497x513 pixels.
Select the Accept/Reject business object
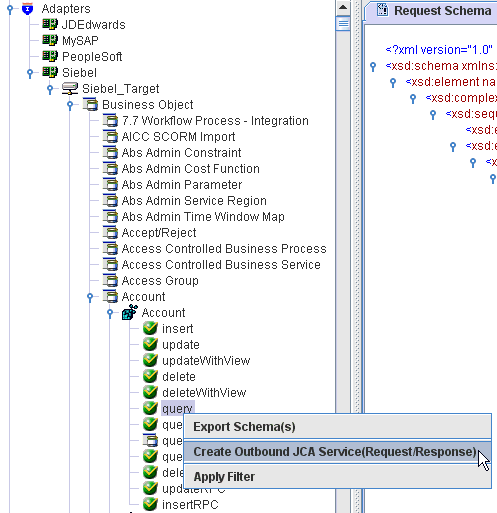159,233
